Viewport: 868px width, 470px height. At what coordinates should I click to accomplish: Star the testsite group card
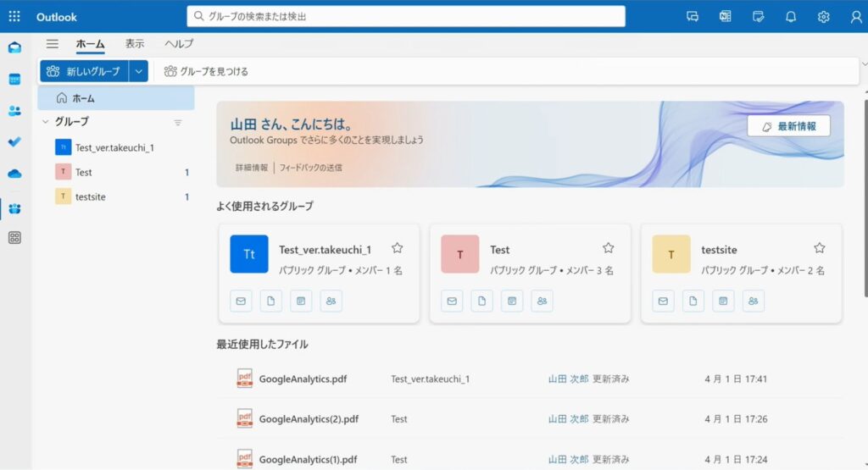pyautogui.click(x=819, y=248)
